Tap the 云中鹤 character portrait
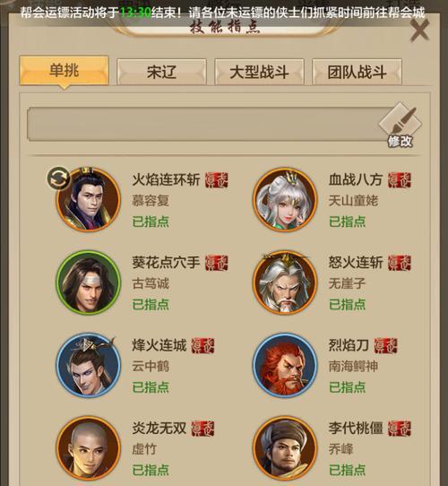Screen dimensions: 448x486 pyautogui.click(x=89, y=365)
